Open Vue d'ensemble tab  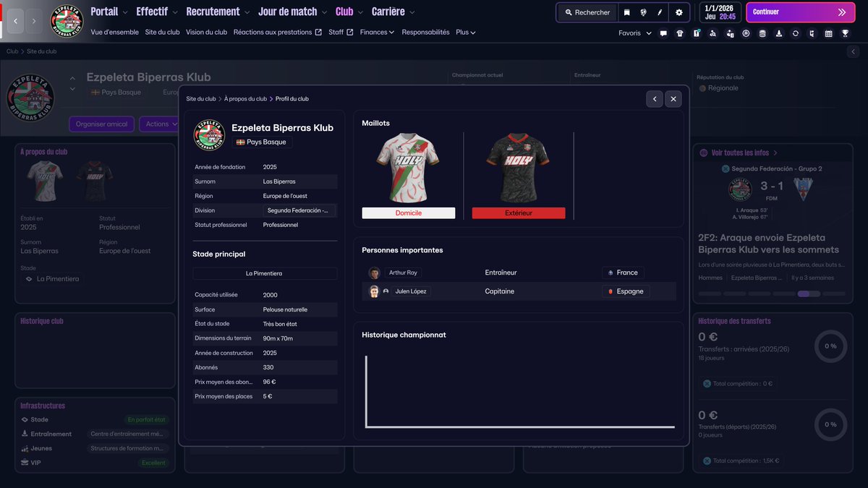point(115,33)
